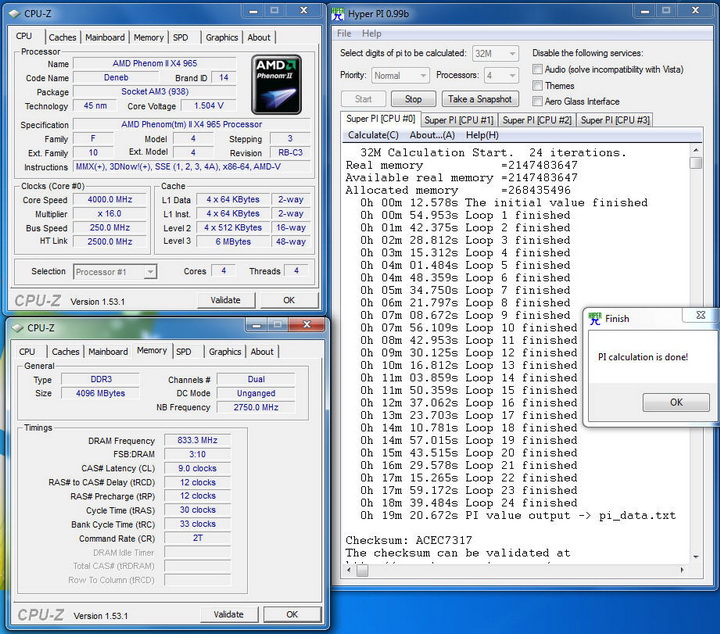Viewport: 720px width, 634px height.
Task: Click the scroll up arrow in Super PI log
Action: [x=696, y=150]
